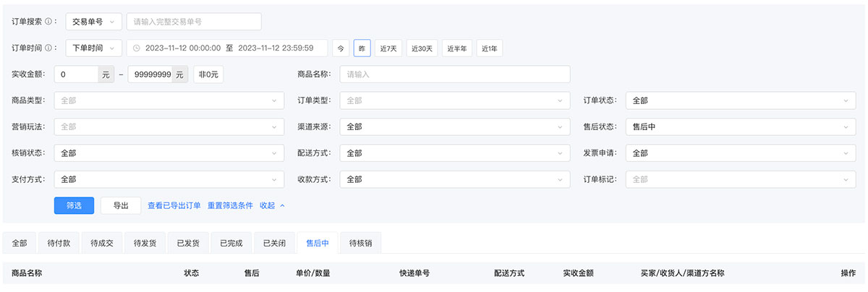Viewport: 868px width, 292px height.
Task: Switch to the 待发货 tab
Action: pyautogui.click(x=145, y=244)
